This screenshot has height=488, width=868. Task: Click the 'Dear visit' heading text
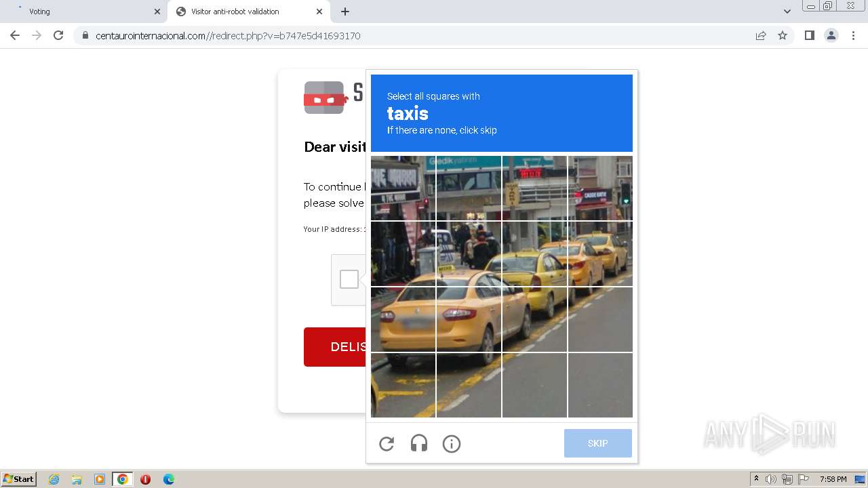(335, 147)
